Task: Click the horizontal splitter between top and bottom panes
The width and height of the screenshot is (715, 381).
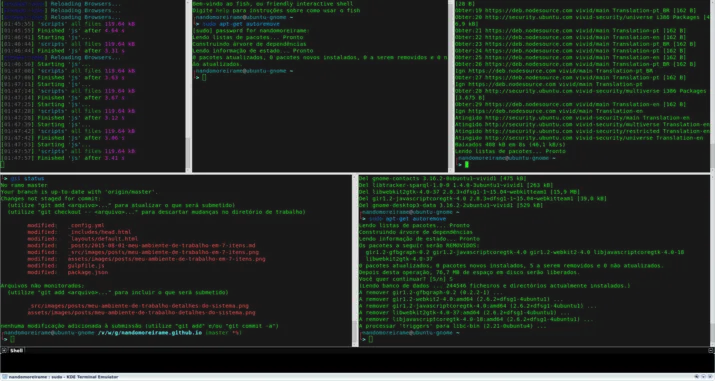Action: pos(358,173)
